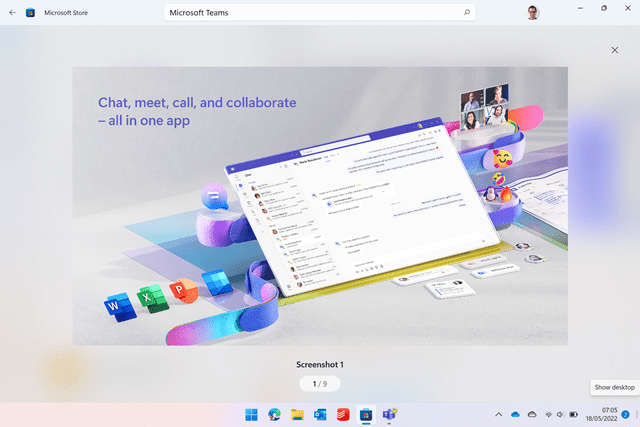Click the Teams screenshot preview image
The height and width of the screenshot is (427, 640).
tap(320, 206)
